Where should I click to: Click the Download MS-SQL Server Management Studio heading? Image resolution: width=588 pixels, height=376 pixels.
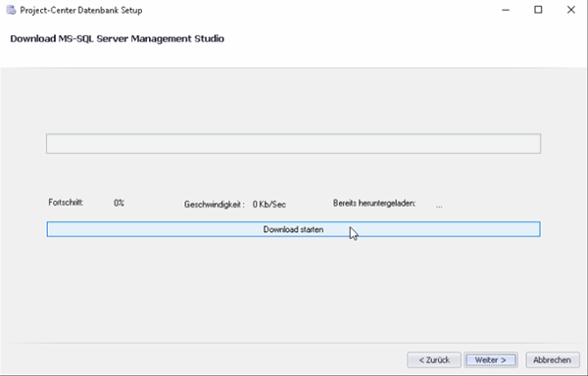click(x=117, y=38)
